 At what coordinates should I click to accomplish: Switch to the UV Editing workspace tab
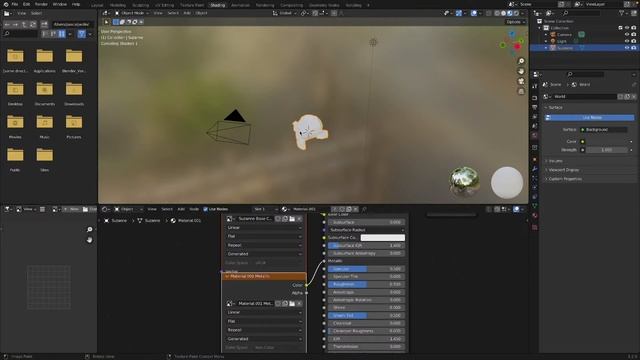pos(164,5)
